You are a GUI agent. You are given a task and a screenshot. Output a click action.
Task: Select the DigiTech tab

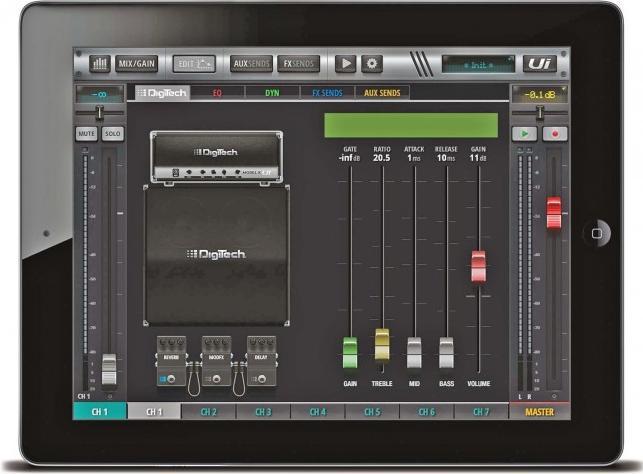163,93
